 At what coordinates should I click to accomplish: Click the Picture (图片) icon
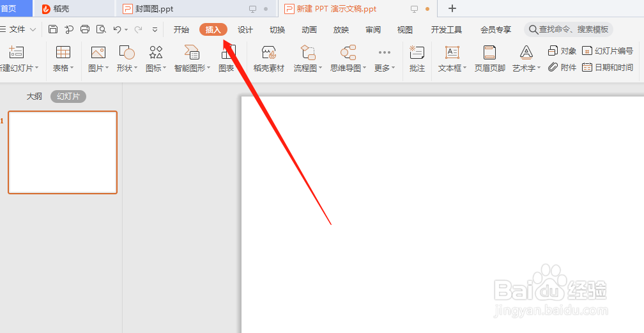[98, 52]
